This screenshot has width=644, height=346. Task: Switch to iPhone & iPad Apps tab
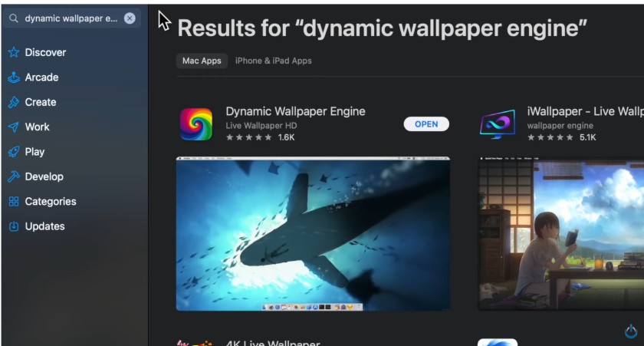(x=273, y=61)
